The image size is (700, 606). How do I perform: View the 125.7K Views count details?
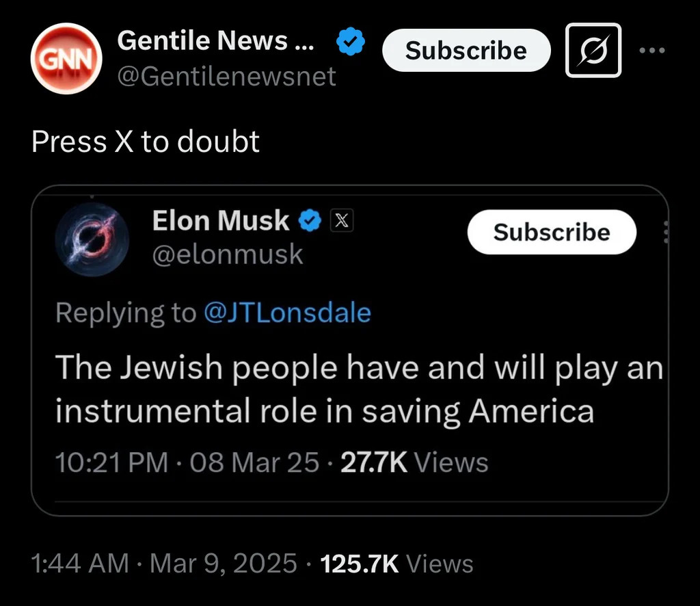coord(396,564)
